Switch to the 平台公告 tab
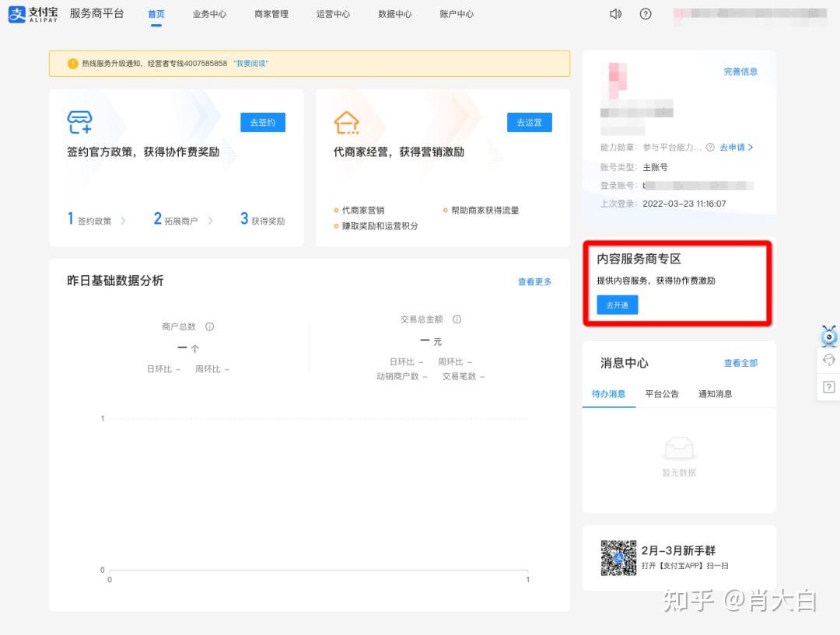840x635 pixels. [x=661, y=394]
